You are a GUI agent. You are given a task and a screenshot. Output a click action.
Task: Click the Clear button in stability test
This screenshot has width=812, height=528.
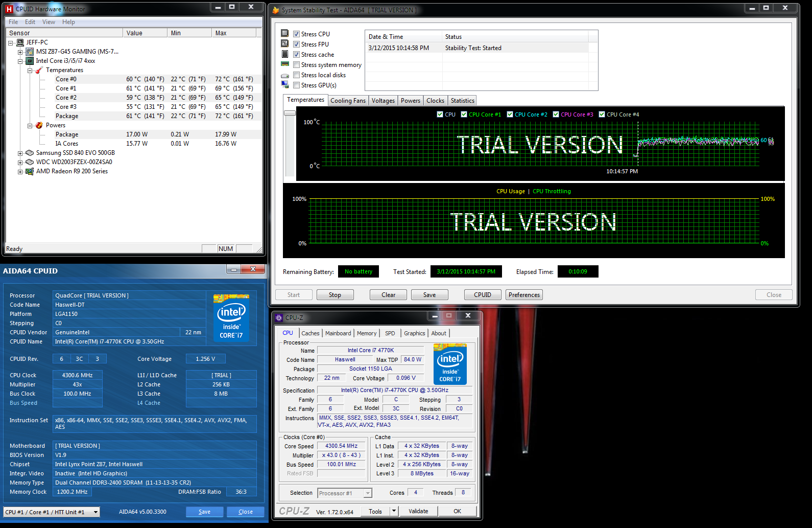point(388,295)
